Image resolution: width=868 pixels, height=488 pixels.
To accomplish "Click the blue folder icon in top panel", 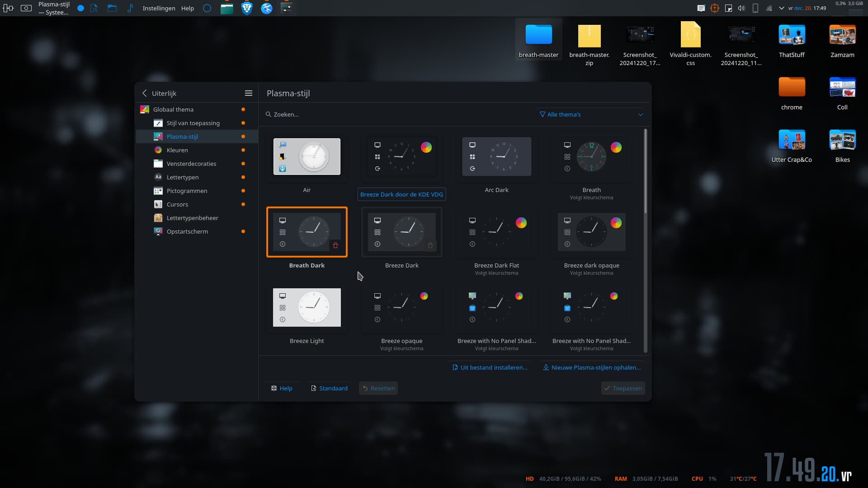I will click(112, 8).
